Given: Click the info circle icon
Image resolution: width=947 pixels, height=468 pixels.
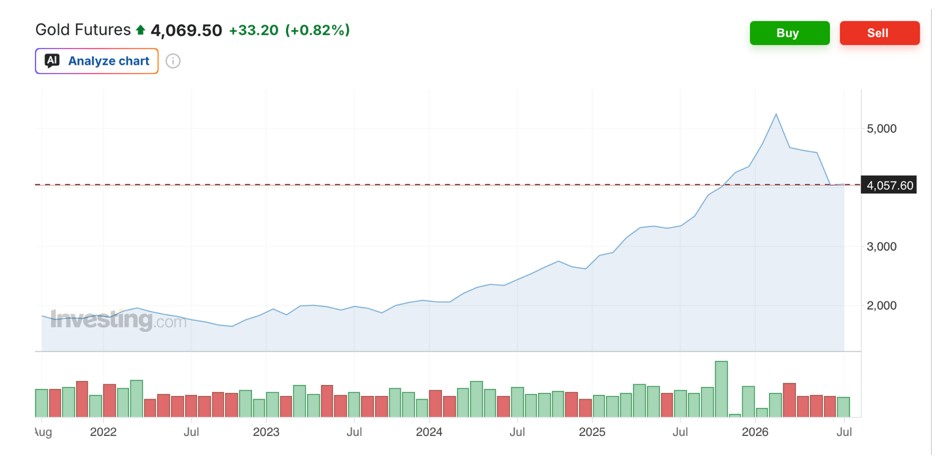Looking at the screenshot, I should click(x=173, y=61).
